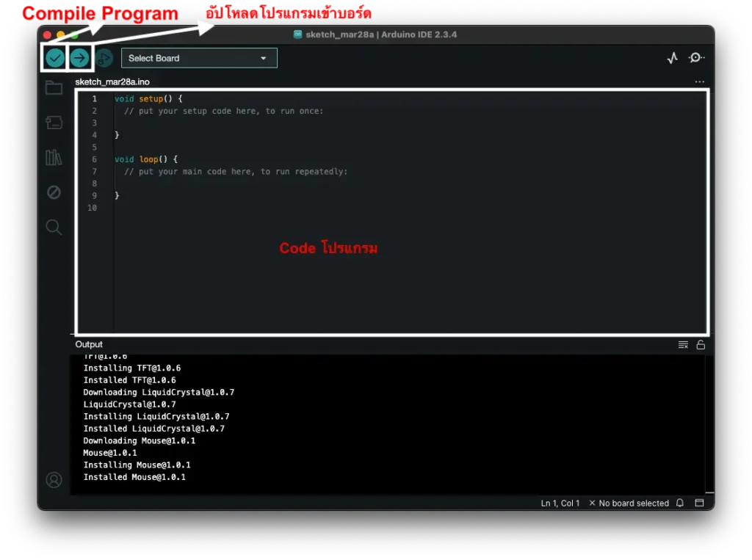Open the Serial Plotter
Image resolution: width=752 pixels, height=560 pixels.
click(x=672, y=58)
